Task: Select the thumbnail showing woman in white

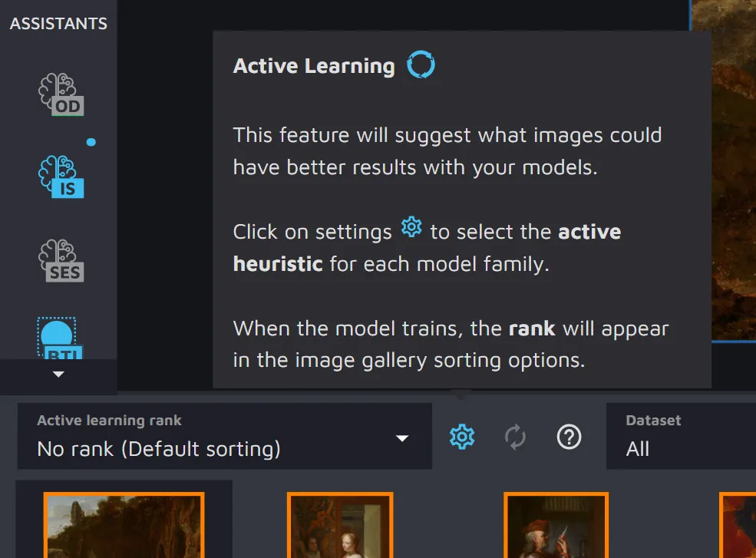Action: [x=340, y=525]
